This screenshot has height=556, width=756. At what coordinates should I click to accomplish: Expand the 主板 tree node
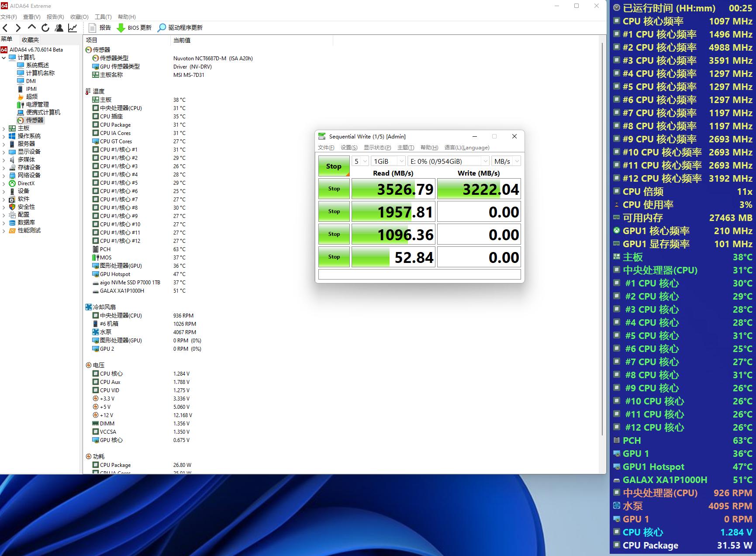coord(4,128)
